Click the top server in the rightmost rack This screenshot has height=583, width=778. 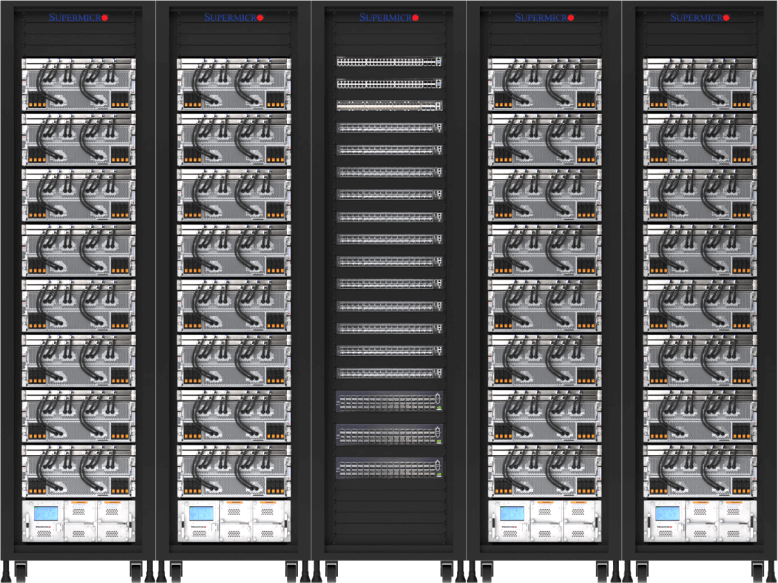700,84
